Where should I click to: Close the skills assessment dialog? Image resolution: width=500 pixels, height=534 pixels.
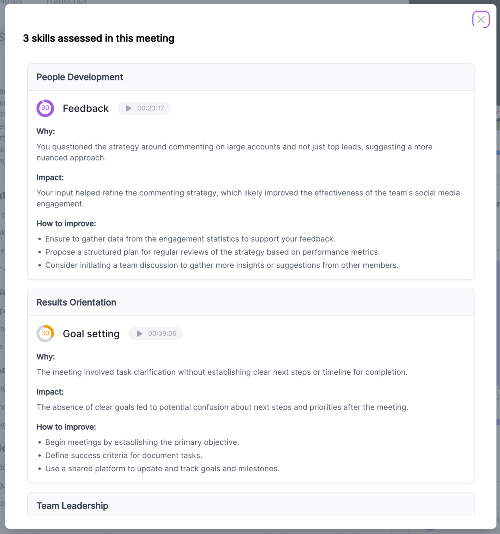click(481, 19)
